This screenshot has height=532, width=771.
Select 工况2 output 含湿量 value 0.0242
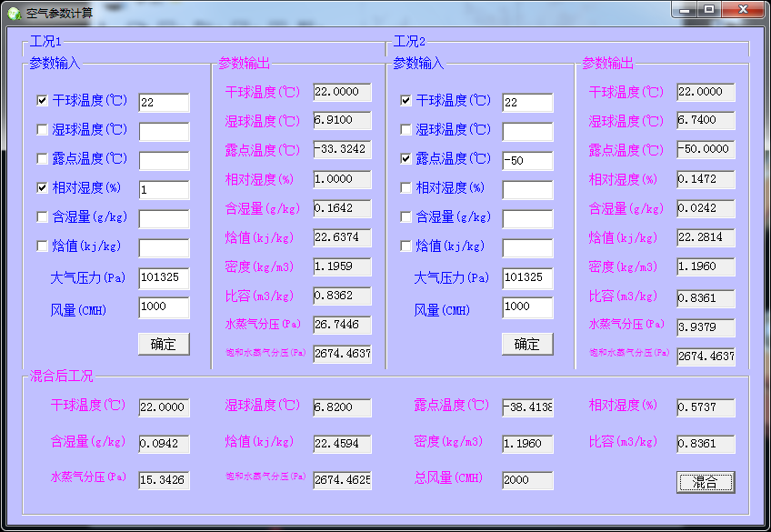tap(706, 208)
